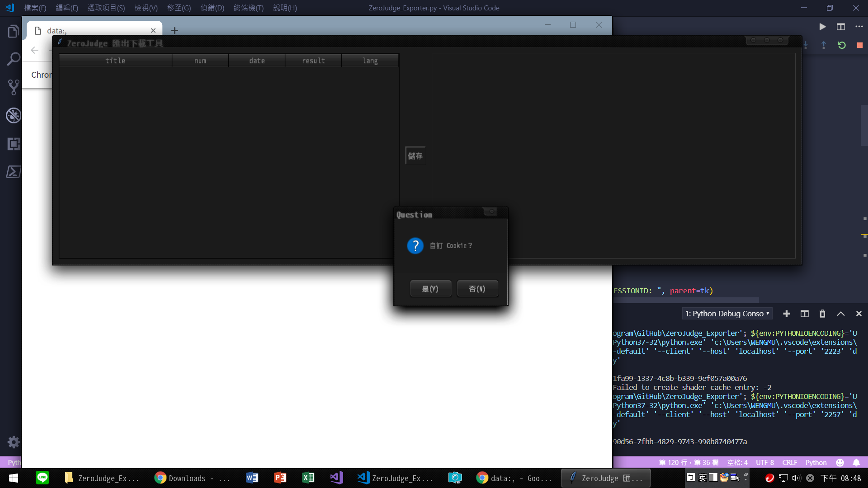Click the 是(Y) button in the dialog
Viewport: 868px width, 488px height.
[430, 289]
